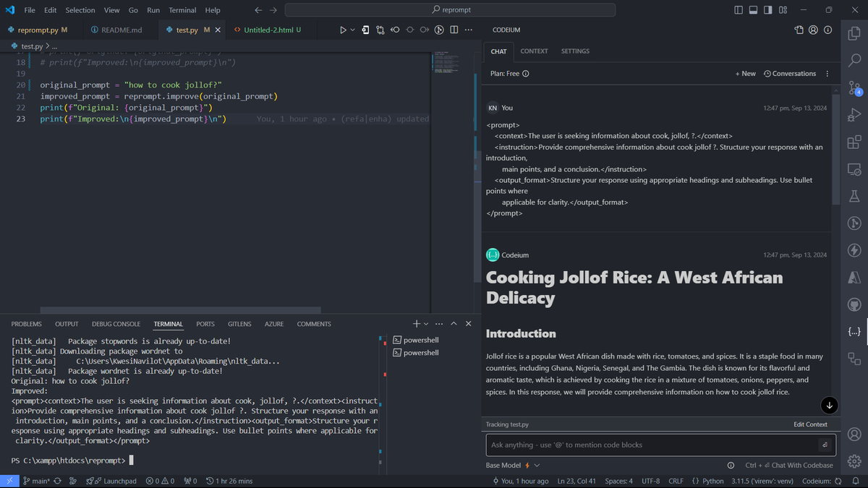
Task: Select Python interpreter 3.11.5 venv
Action: click(762, 481)
